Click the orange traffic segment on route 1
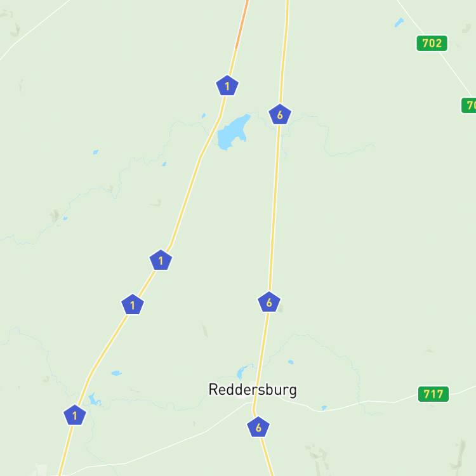The image size is (476, 476). point(242,24)
